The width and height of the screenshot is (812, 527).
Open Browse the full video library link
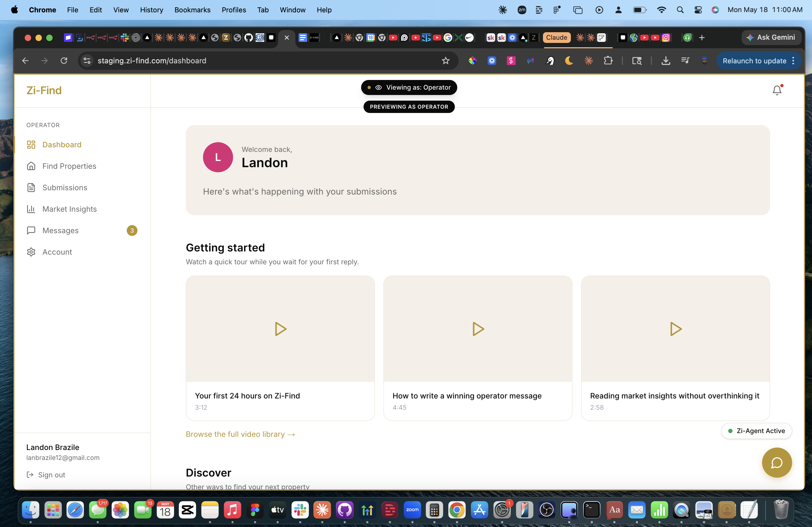point(241,434)
